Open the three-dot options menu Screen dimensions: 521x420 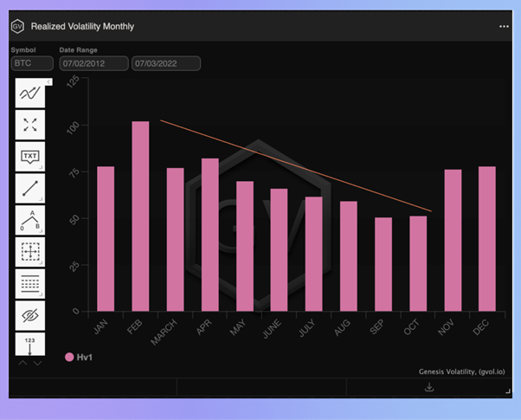click(504, 27)
